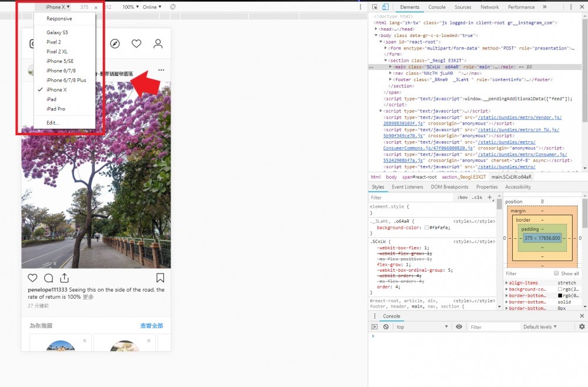Expand the align-items computed property
588x387 pixels.
coord(507,283)
